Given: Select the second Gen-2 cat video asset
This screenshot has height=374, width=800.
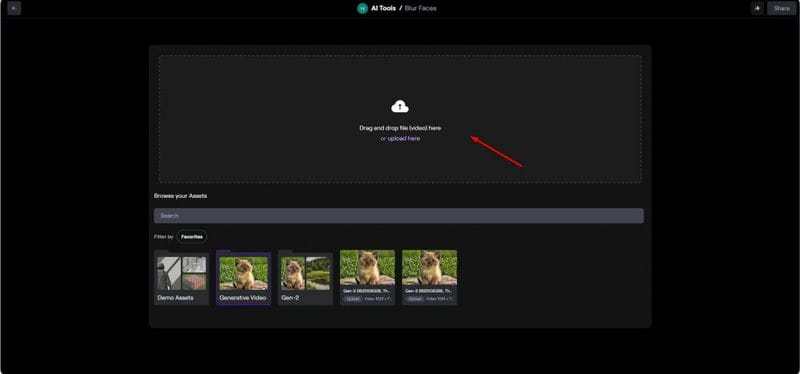Looking at the screenshot, I should pos(430,278).
